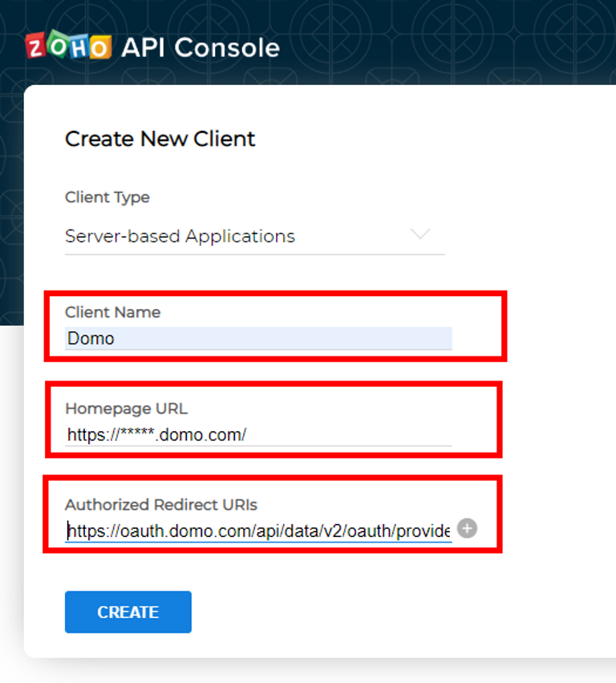The width and height of the screenshot is (616, 683).
Task: Focus the Client Name field containing Domo
Action: 258,339
